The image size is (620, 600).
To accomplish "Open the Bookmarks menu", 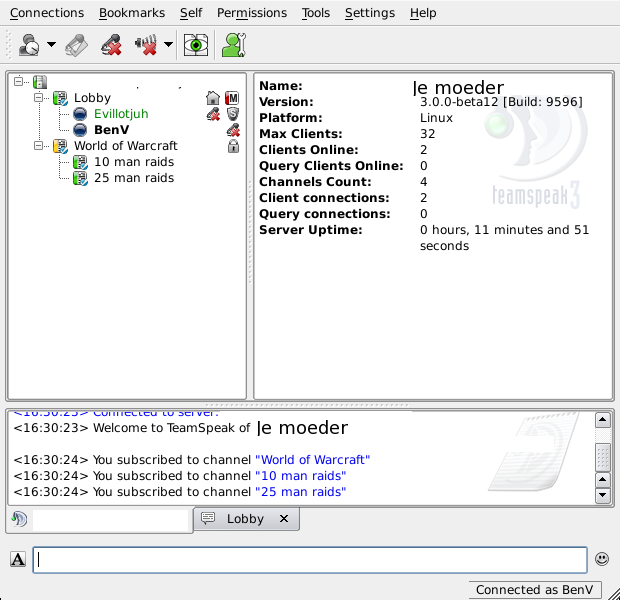I will [x=132, y=13].
